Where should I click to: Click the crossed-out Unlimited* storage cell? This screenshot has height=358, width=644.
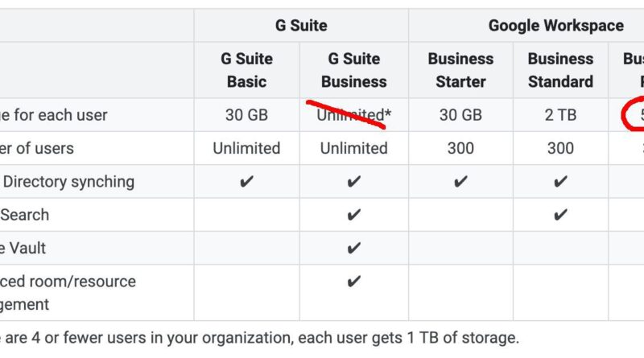[353, 115]
